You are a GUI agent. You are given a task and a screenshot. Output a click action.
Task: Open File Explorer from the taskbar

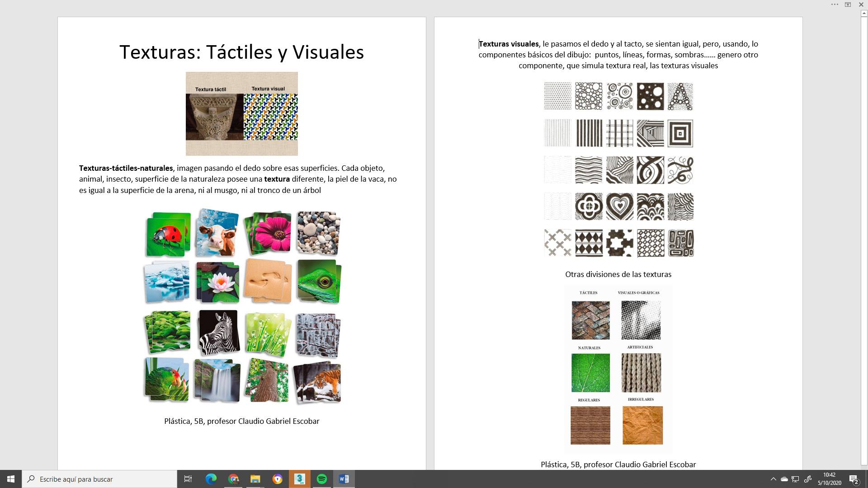tap(255, 479)
